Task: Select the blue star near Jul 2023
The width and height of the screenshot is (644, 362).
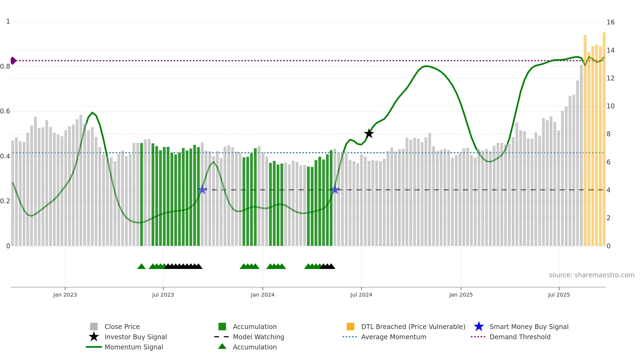Action: click(202, 190)
